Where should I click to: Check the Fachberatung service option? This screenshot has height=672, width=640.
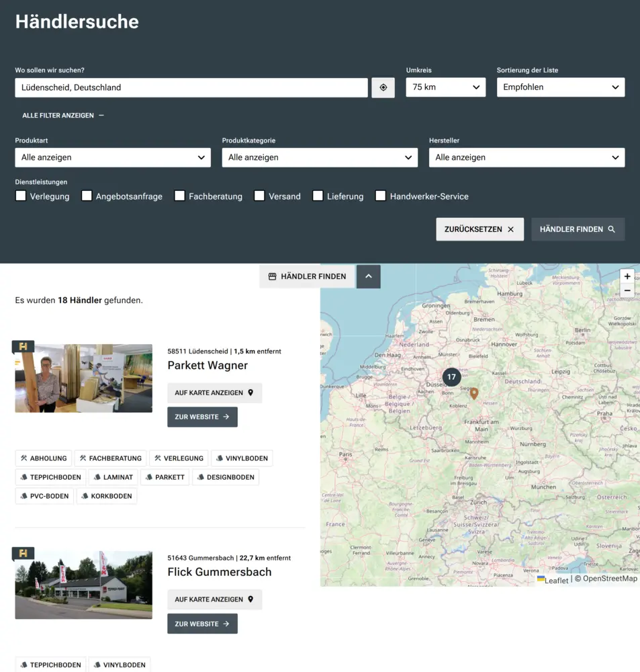click(x=179, y=196)
